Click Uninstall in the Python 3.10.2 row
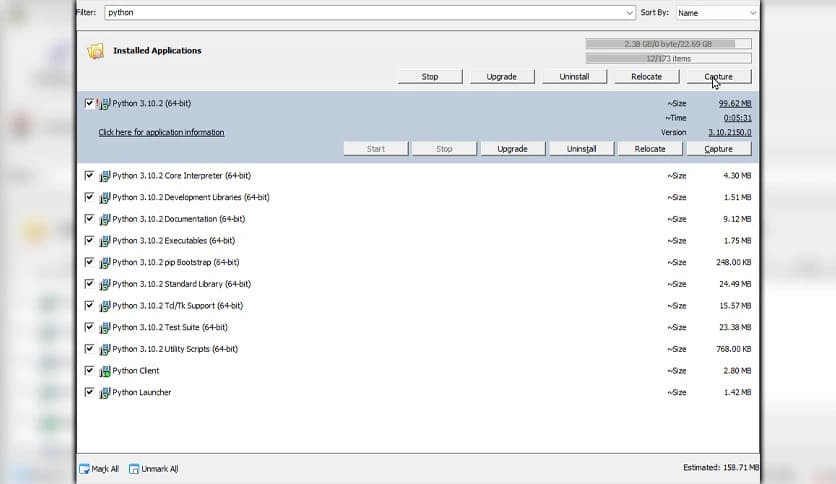Viewport: 836px width, 484px height. 581,149
